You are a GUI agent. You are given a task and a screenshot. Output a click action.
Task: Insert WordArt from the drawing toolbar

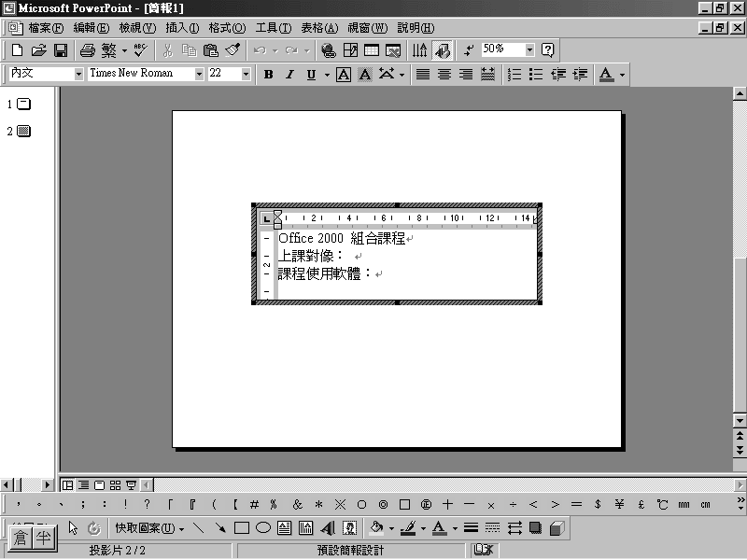(328, 527)
